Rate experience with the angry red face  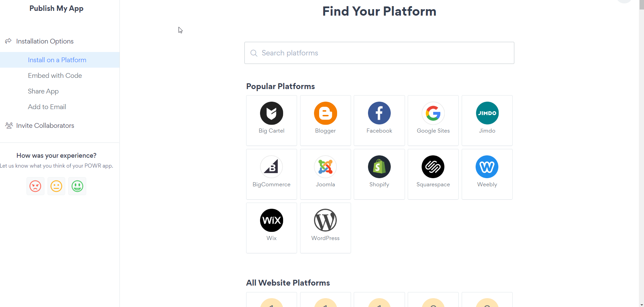35,186
